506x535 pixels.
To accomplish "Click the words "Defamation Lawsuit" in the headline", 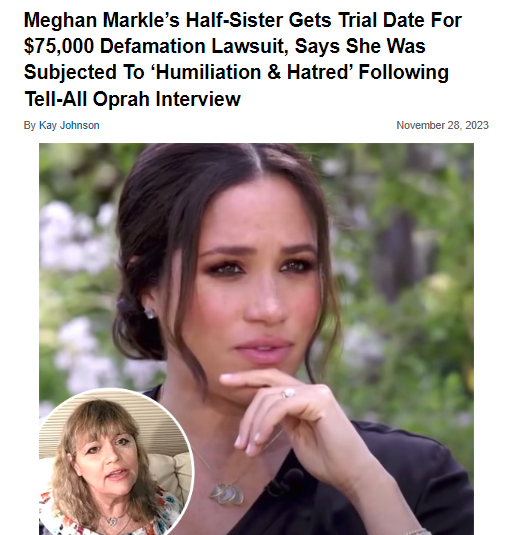I will click(x=193, y=46).
